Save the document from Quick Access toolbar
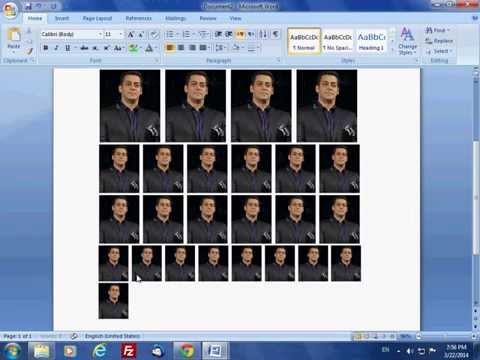480x360 pixels. 29,6
